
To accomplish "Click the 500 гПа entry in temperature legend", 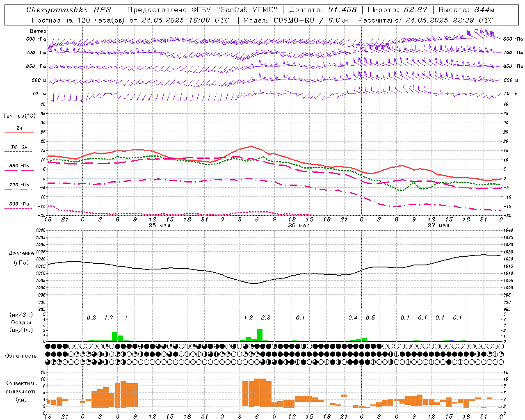I will click(x=19, y=203).
